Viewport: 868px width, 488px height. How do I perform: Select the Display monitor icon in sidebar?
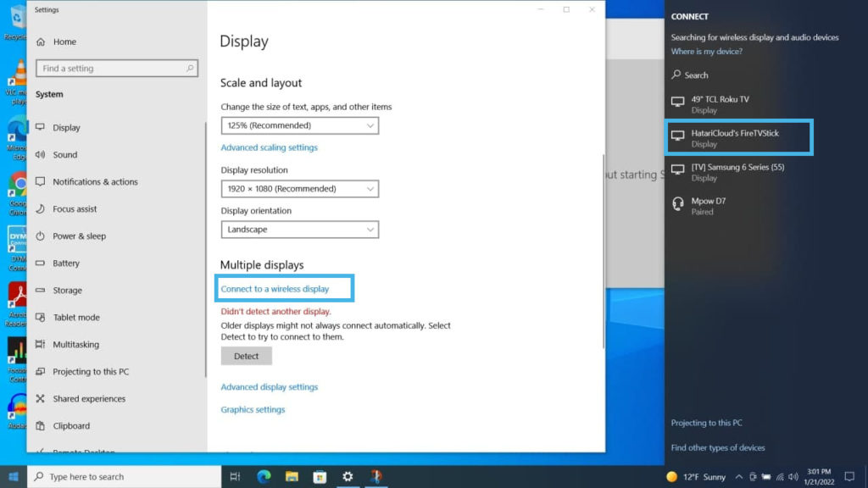(x=41, y=127)
